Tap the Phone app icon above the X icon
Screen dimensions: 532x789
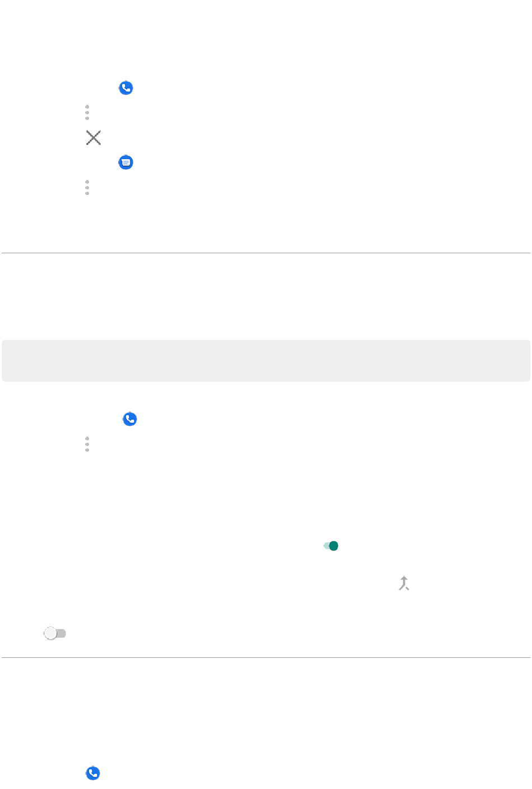(x=126, y=88)
